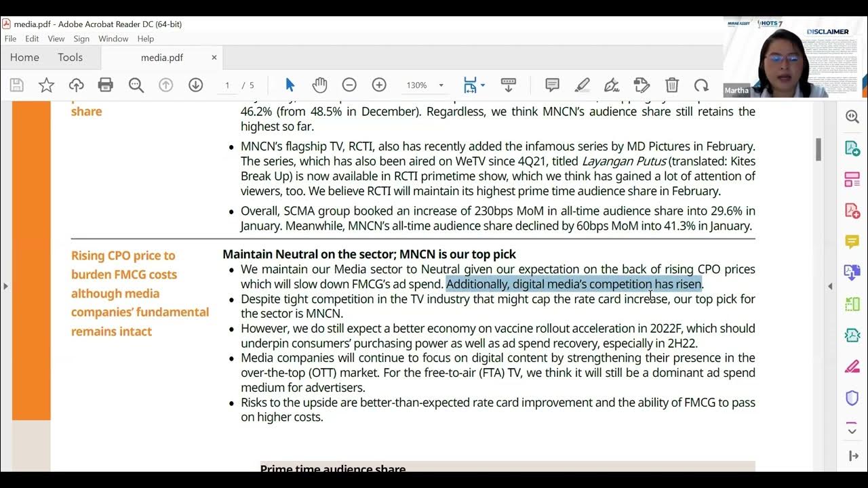868x488 pixels.
Task: Go to the next page
Action: click(195, 85)
